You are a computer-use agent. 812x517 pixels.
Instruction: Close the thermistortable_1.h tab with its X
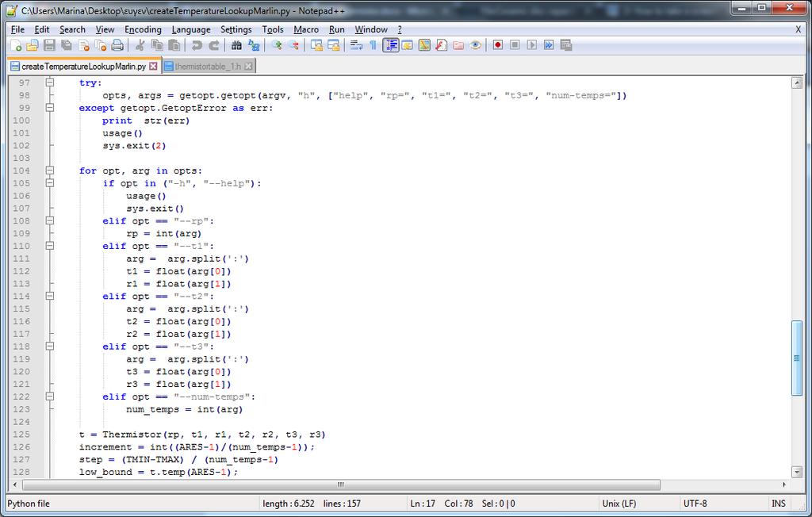pyautogui.click(x=248, y=67)
